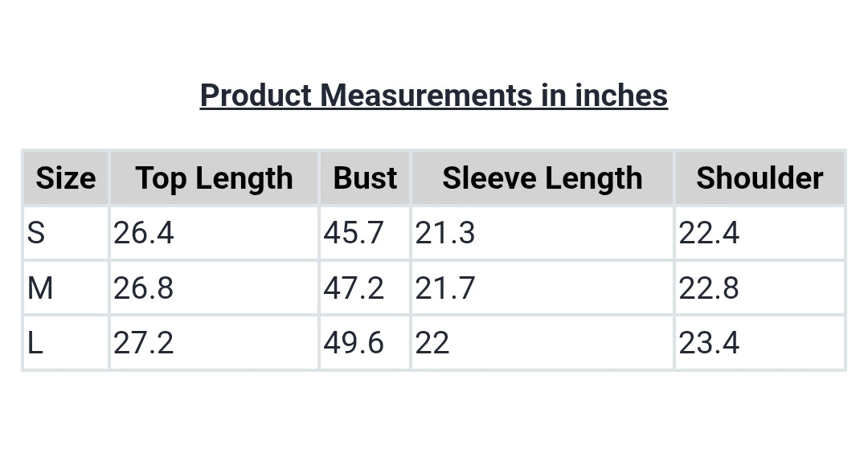This screenshot has width=868, height=461.
Task: Click the 49.6 bust cell
Action: [365, 343]
